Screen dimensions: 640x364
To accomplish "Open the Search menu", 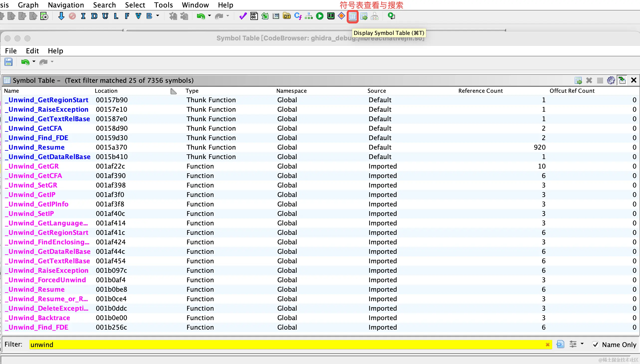I will (x=104, y=5).
